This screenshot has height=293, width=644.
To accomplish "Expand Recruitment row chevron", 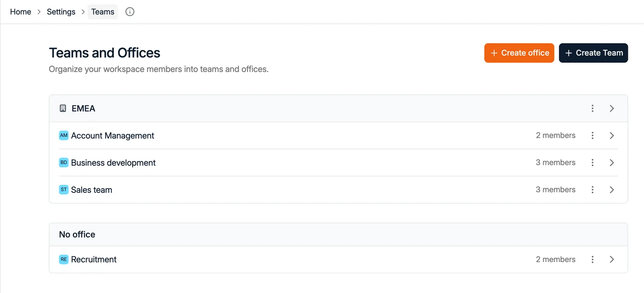I will click(x=612, y=260).
